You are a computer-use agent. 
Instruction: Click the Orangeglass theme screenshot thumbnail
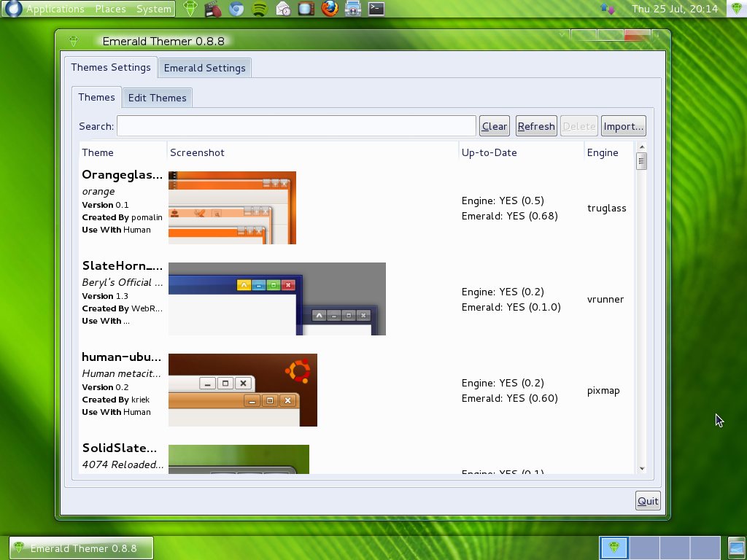click(232, 208)
